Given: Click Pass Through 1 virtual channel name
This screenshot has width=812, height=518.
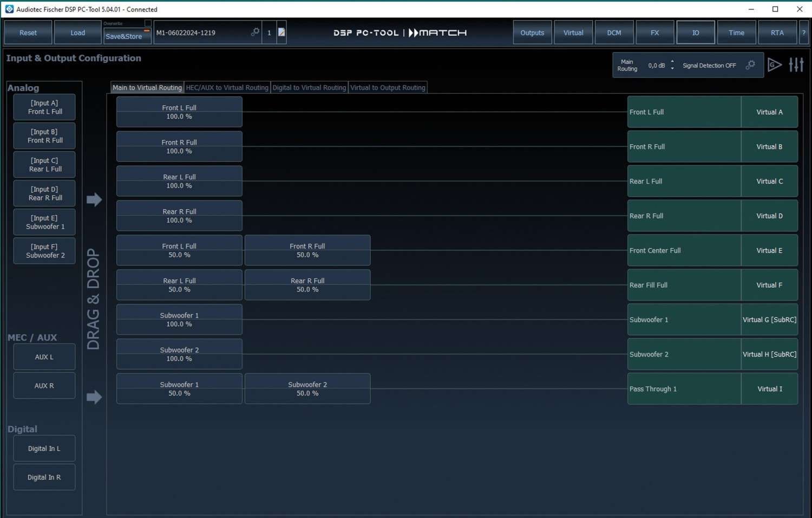Looking at the screenshot, I should click(684, 388).
